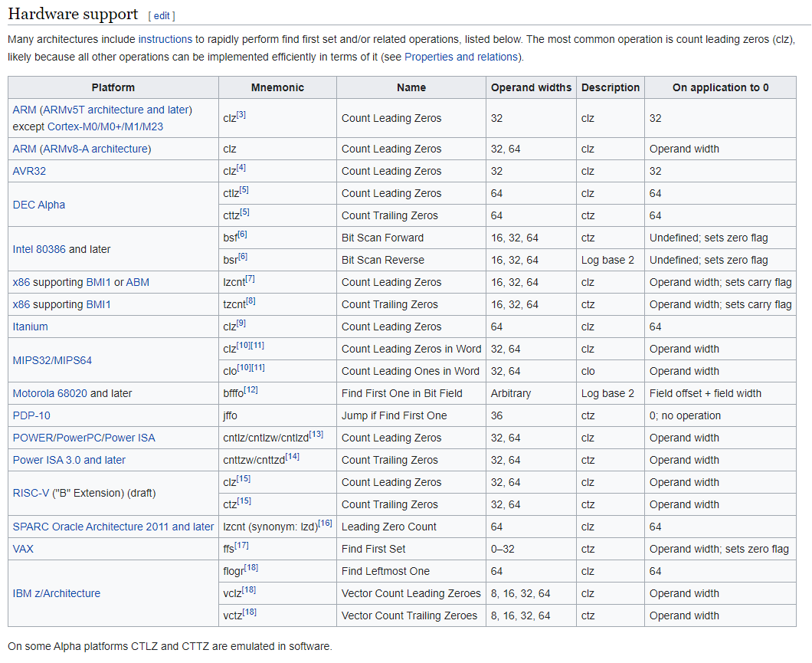Click citation [11] beside MIPS clo

tap(258, 369)
